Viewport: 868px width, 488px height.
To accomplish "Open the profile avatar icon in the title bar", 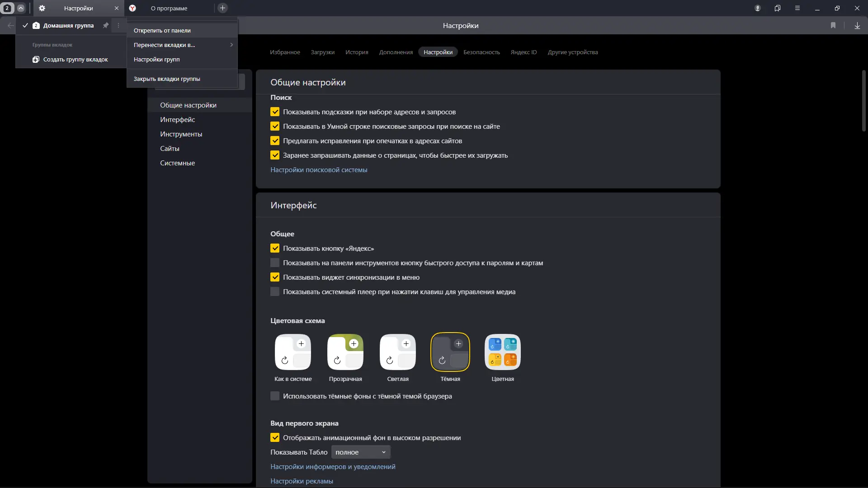I will (758, 8).
